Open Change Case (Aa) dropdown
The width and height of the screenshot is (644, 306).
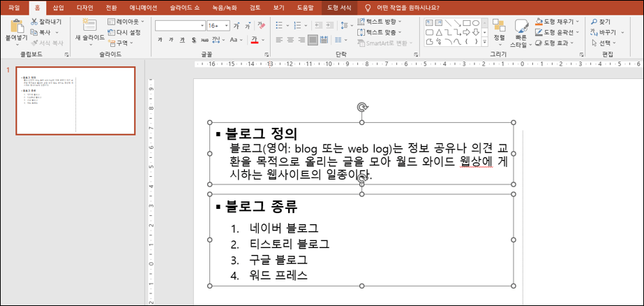point(236,40)
